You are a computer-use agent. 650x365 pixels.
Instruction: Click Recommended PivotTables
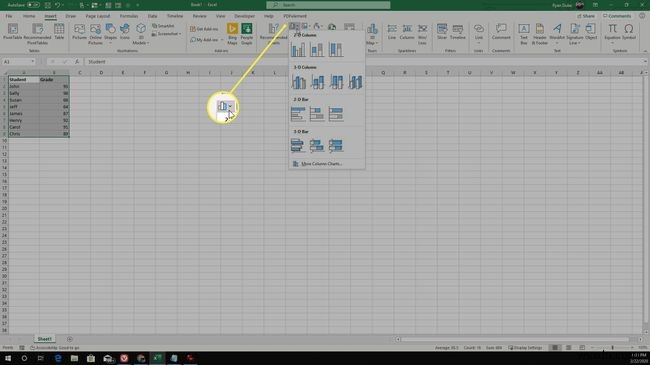pyautogui.click(x=37, y=34)
